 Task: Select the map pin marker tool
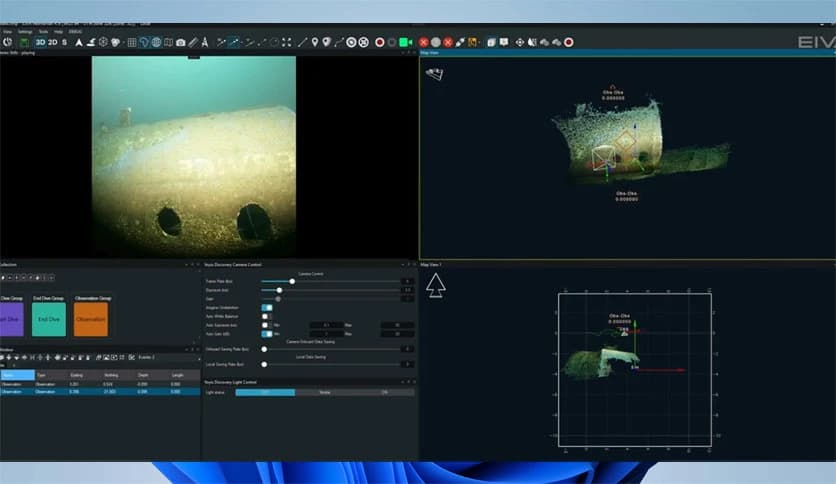point(314,42)
